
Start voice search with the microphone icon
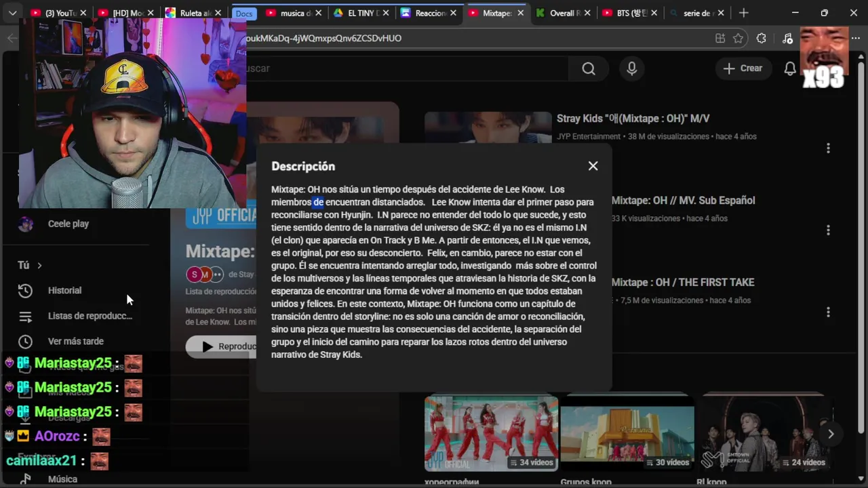[632, 68]
